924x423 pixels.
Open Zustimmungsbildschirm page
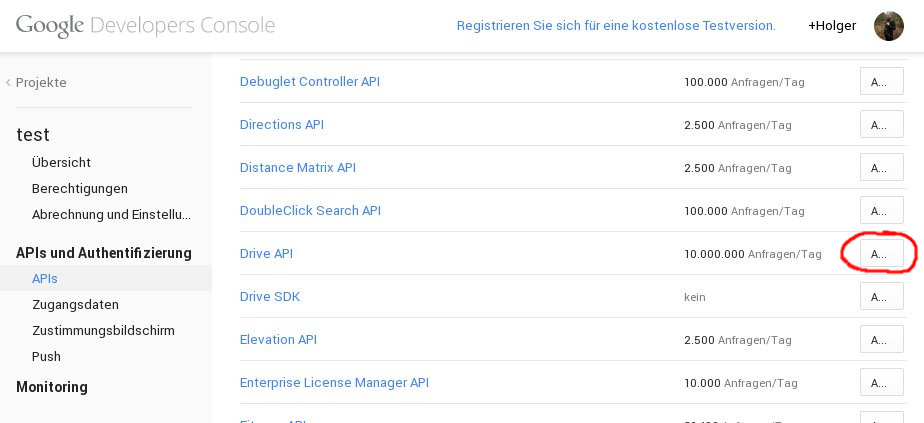(103, 331)
